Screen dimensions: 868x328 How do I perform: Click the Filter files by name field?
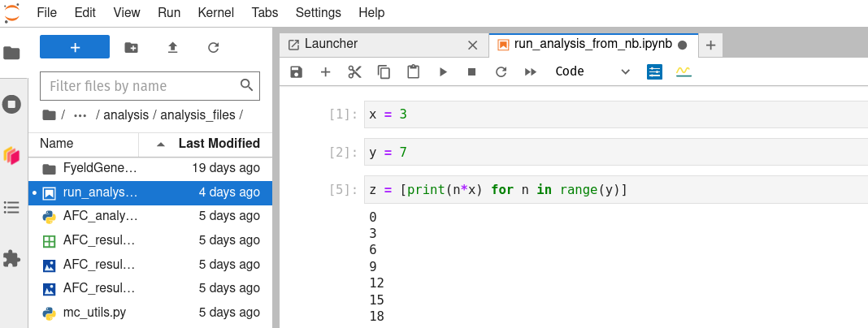click(x=150, y=86)
